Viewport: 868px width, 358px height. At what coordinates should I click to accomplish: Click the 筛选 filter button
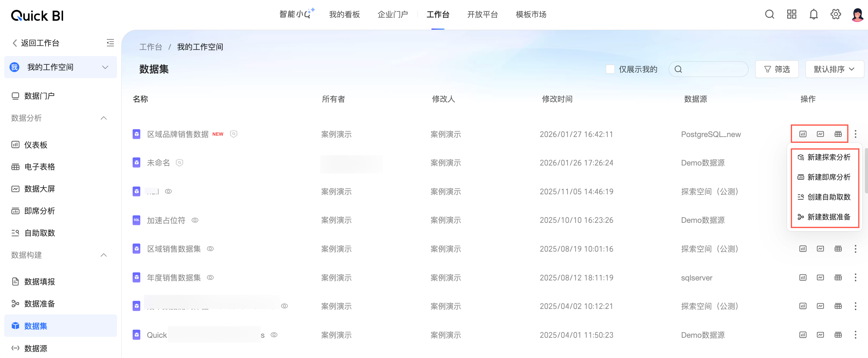click(777, 69)
